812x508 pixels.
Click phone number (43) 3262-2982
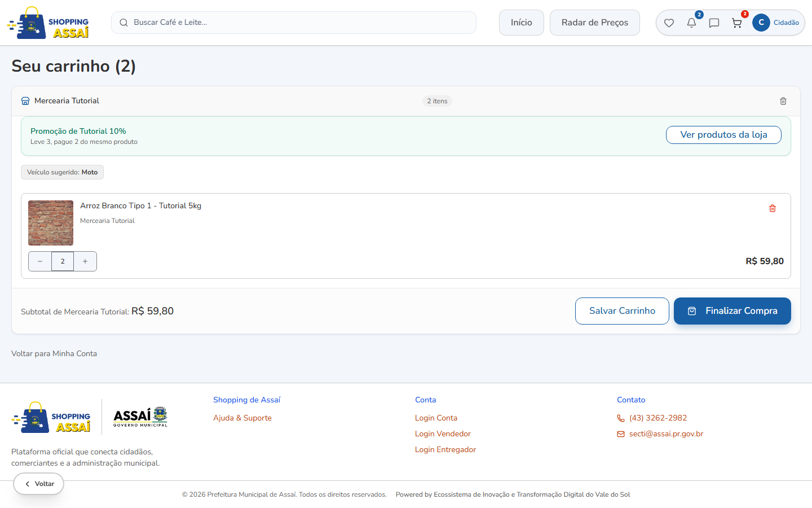(x=658, y=418)
